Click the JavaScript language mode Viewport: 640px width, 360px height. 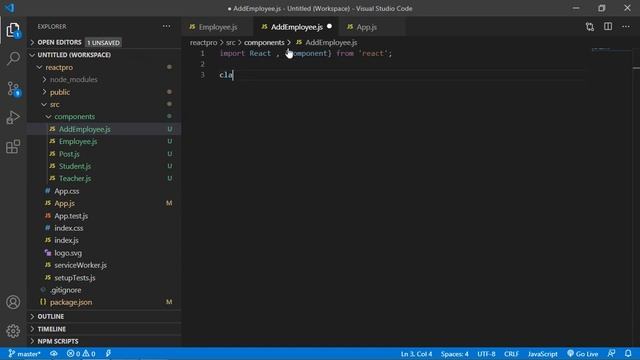coord(542,354)
